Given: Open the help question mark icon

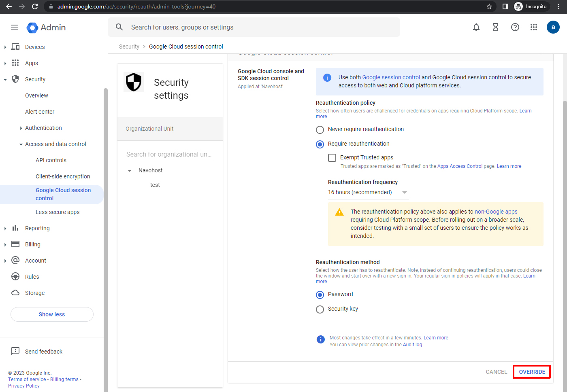Looking at the screenshot, I should coord(515,27).
